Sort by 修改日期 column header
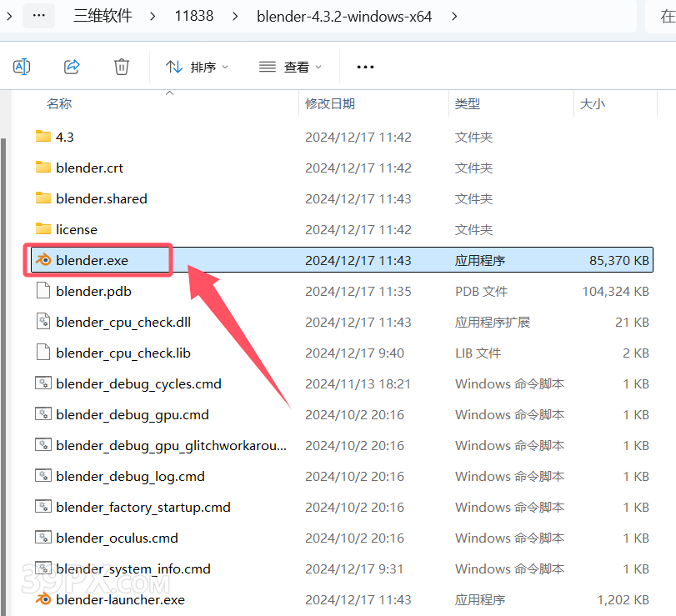 pyautogui.click(x=330, y=103)
